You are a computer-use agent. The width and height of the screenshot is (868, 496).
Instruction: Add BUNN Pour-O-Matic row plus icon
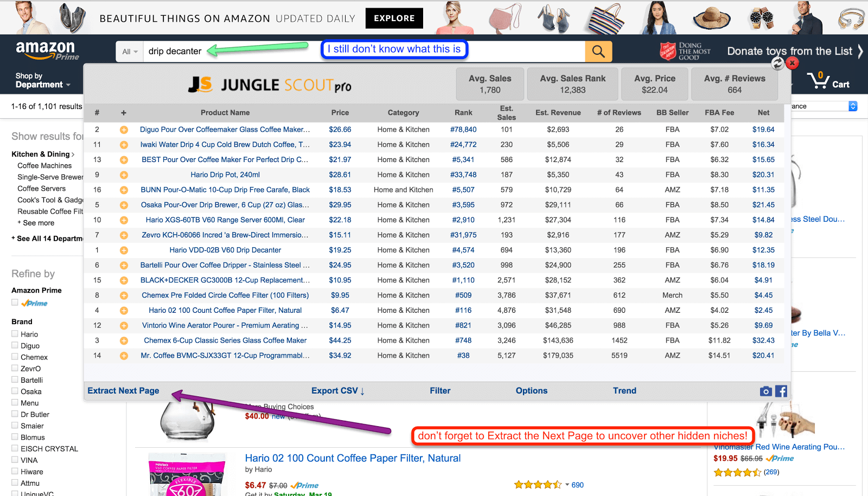[x=124, y=190]
